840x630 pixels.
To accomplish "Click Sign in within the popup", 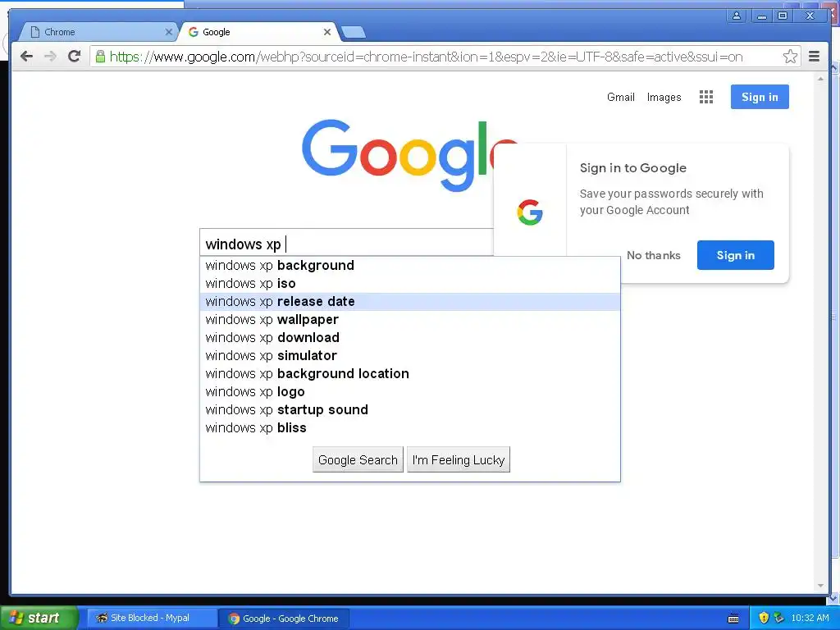I will (x=736, y=255).
